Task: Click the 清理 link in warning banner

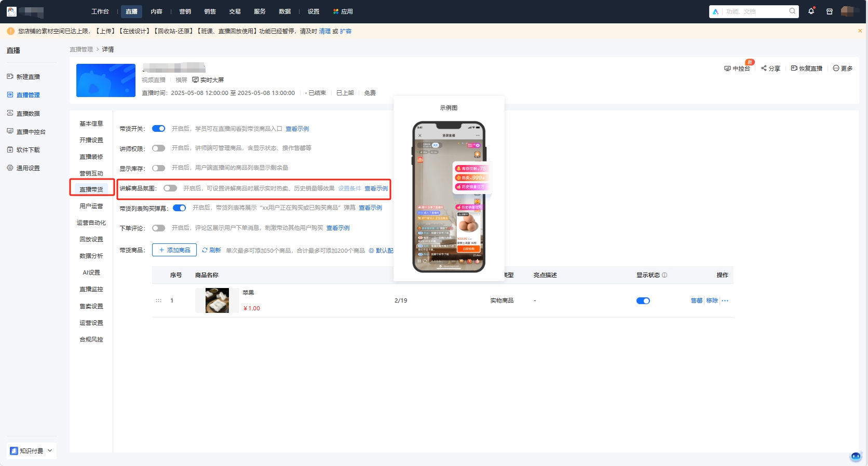Action: coord(324,31)
